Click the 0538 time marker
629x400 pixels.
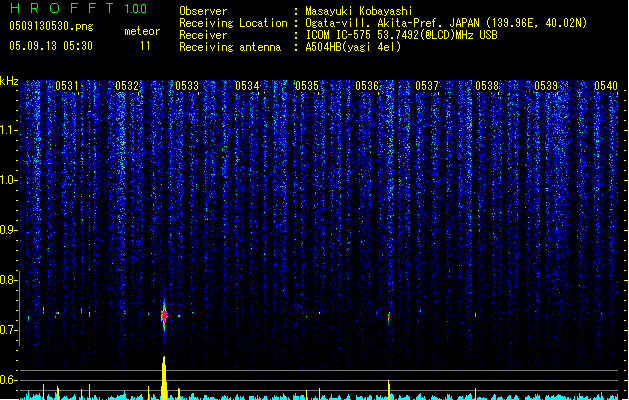pyautogui.click(x=487, y=86)
